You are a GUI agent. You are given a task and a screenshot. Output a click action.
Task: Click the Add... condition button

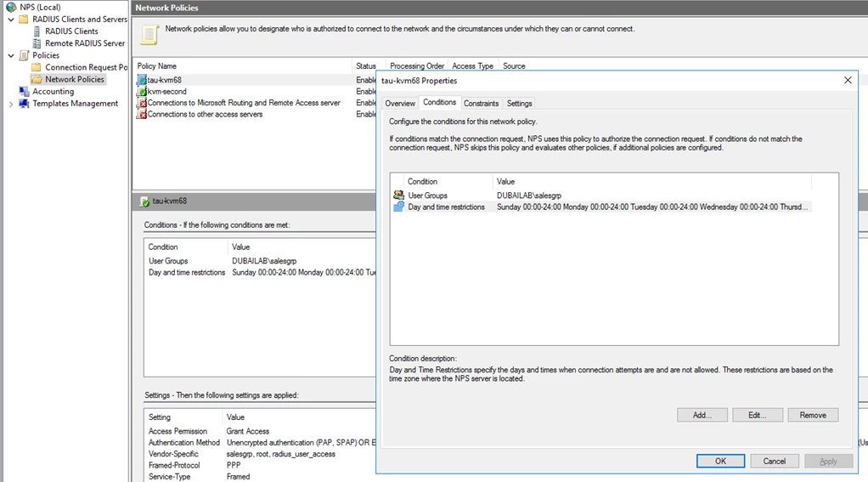(702, 415)
